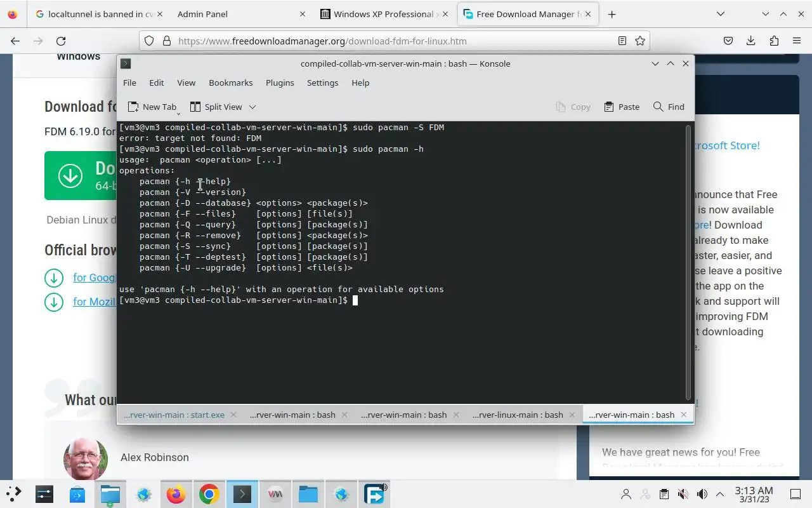List all tabs dropdown in Firefox
This screenshot has height=508, width=812.
click(721, 14)
